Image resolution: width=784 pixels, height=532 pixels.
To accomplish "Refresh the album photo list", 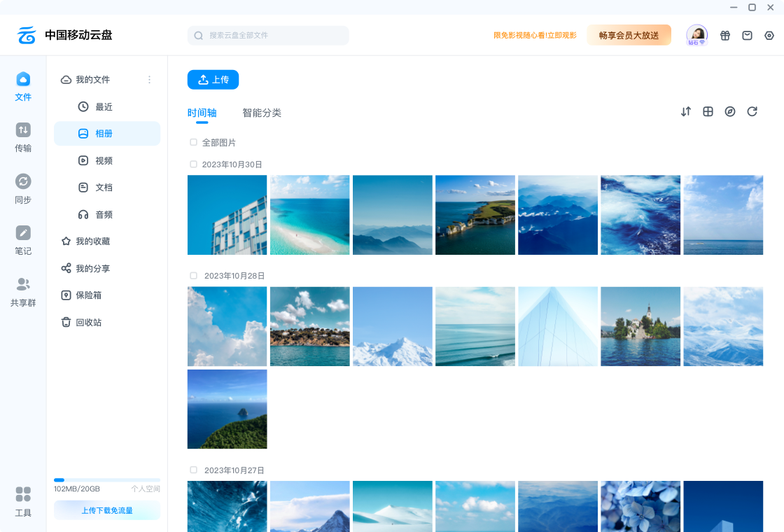I will (x=752, y=112).
